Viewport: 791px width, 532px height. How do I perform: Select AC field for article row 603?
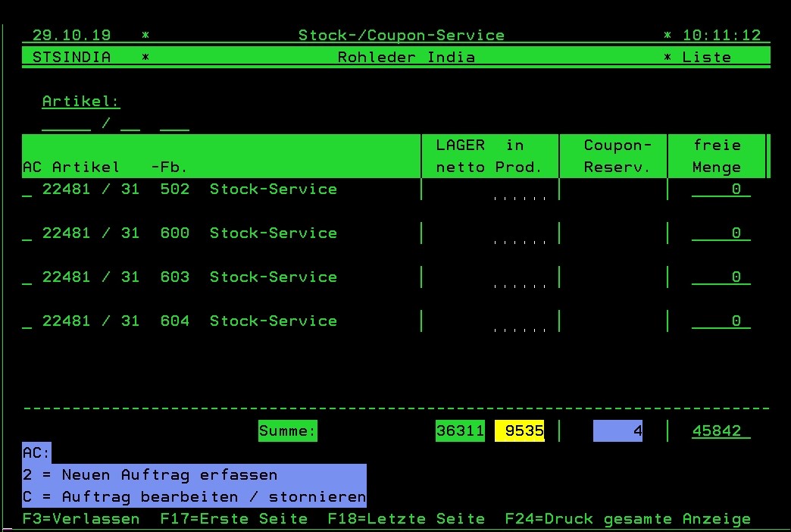coord(27,278)
